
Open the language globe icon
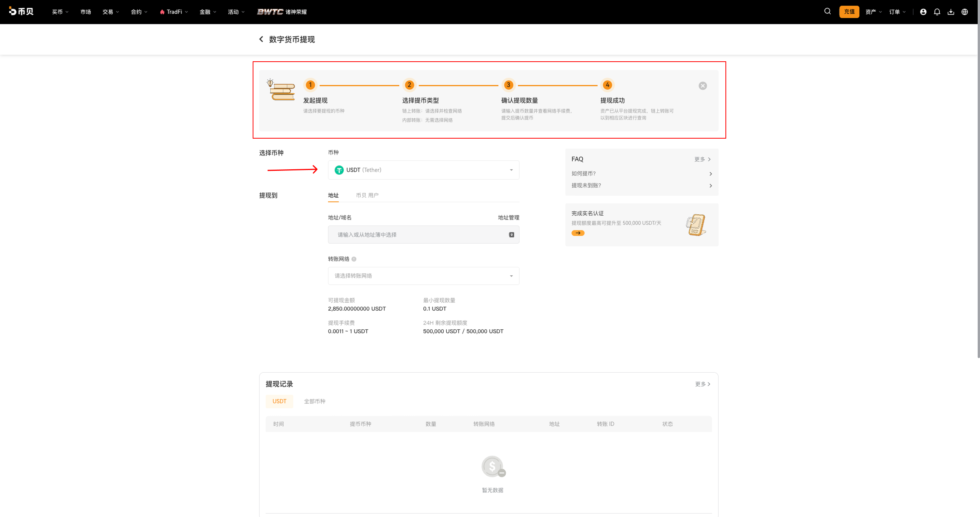[x=964, y=12]
